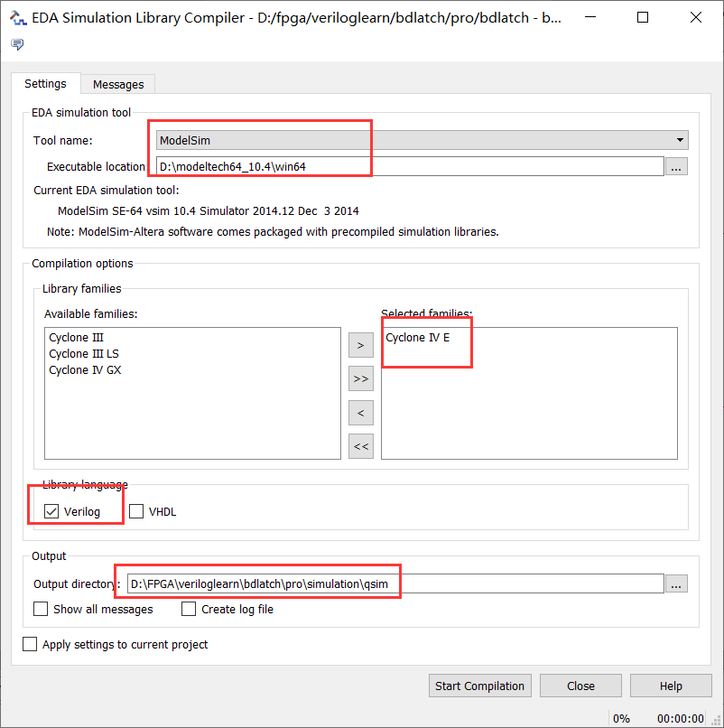Click the 0% progress indicator
Viewport: 724px width, 728px height.
(621, 718)
